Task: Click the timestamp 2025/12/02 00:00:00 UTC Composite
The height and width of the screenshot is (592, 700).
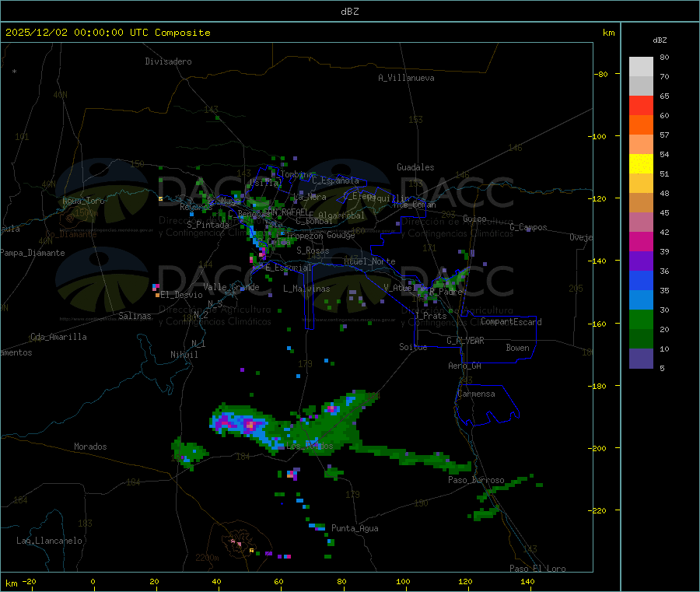Action: coord(107,33)
